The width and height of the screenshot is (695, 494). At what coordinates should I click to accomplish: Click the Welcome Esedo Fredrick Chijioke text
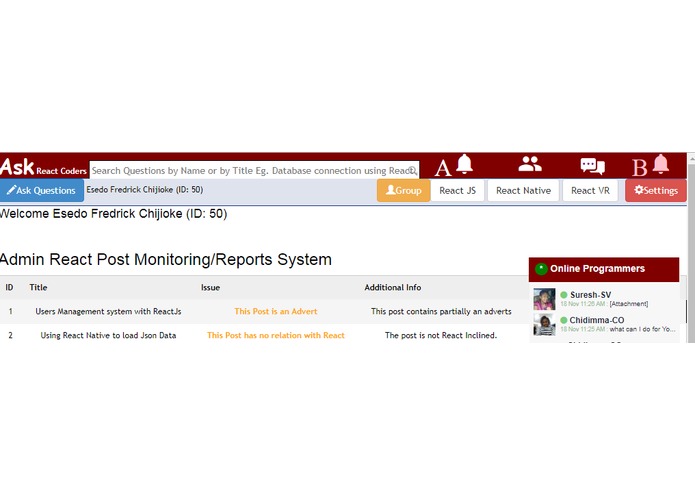coord(113,214)
